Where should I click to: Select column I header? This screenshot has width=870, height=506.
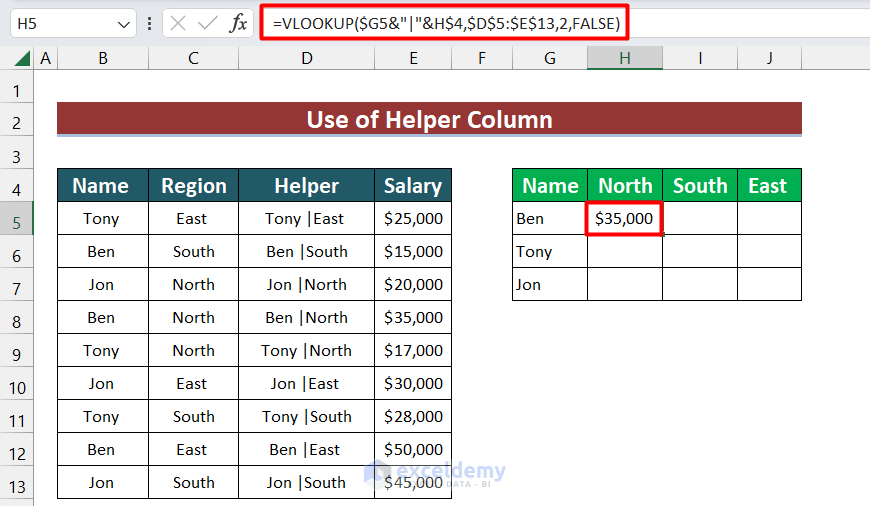click(x=700, y=58)
